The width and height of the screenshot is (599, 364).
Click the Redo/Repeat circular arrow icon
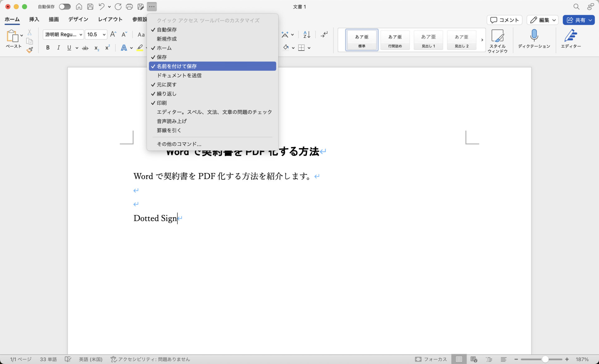(x=118, y=7)
